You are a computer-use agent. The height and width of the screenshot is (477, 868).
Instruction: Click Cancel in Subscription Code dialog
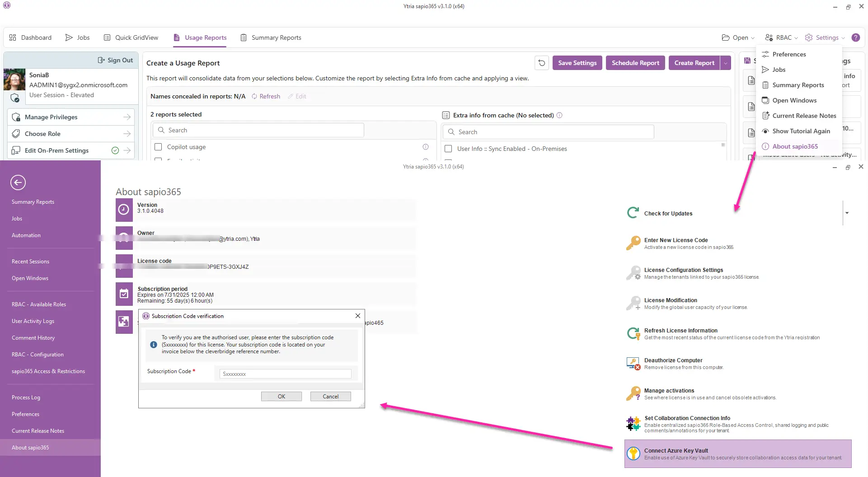coord(331,396)
